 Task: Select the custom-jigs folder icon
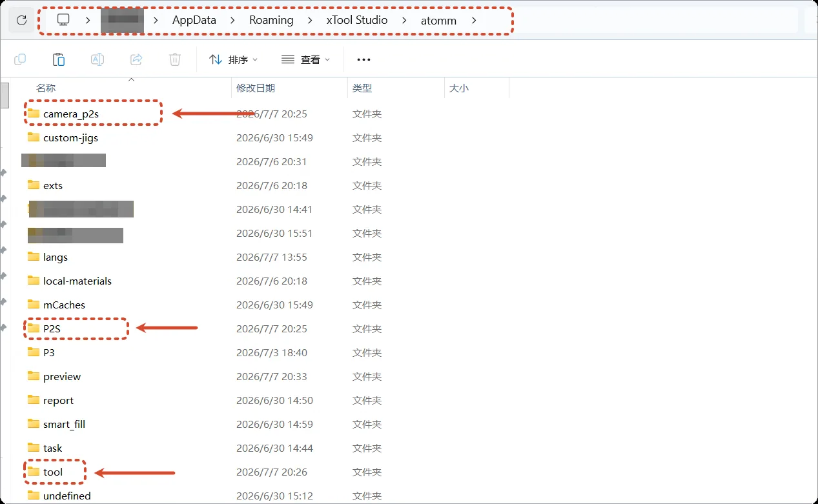(34, 137)
